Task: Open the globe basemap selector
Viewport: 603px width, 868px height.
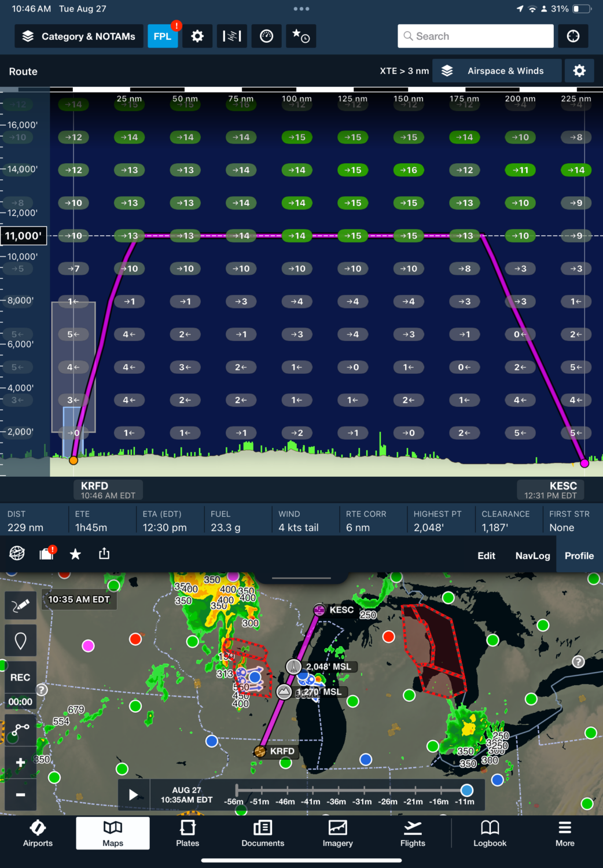Action: [16, 554]
